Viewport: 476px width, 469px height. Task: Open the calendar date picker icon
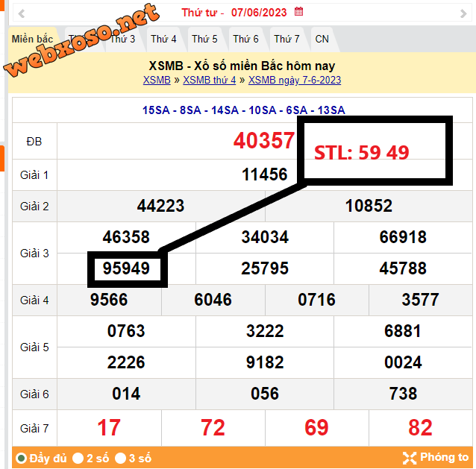299,12
